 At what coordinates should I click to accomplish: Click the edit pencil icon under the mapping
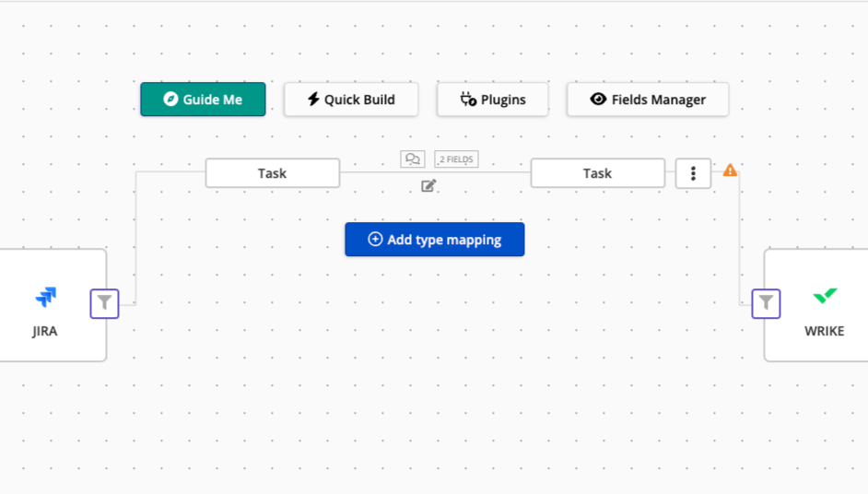pyautogui.click(x=428, y=186)
